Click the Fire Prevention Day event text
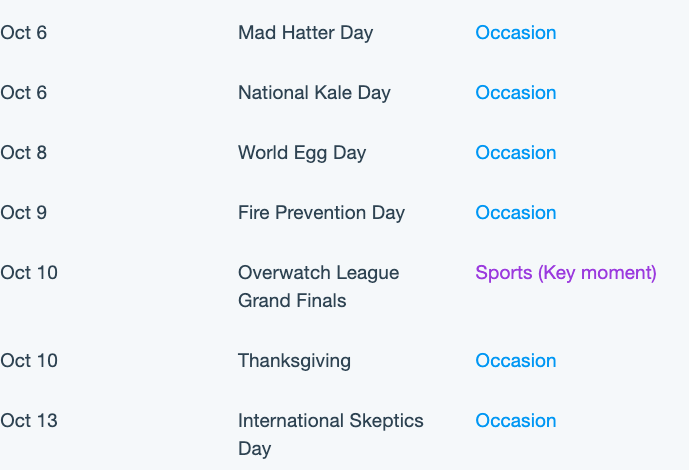Screen dimensions: 690x470 [x=321, y=213]
